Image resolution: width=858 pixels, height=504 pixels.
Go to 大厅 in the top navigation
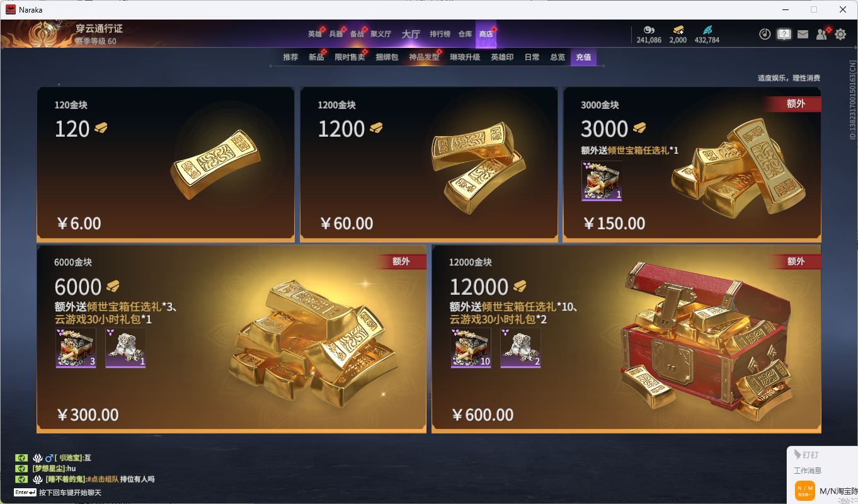[411, 34]
